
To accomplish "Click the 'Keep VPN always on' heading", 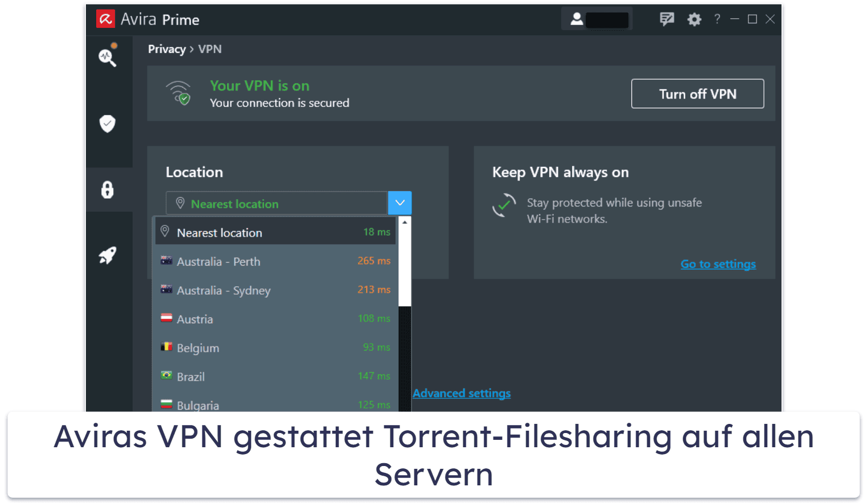I will [561, 172].
